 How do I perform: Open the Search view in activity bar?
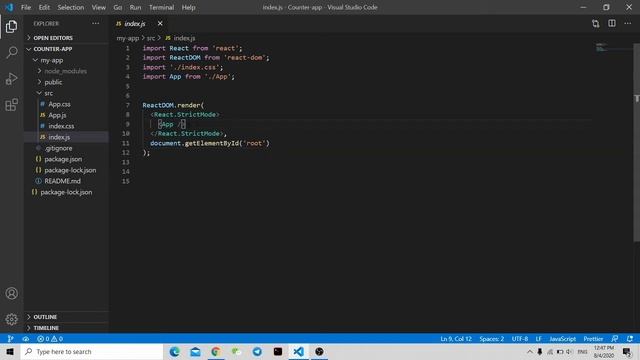coord(11,52)
